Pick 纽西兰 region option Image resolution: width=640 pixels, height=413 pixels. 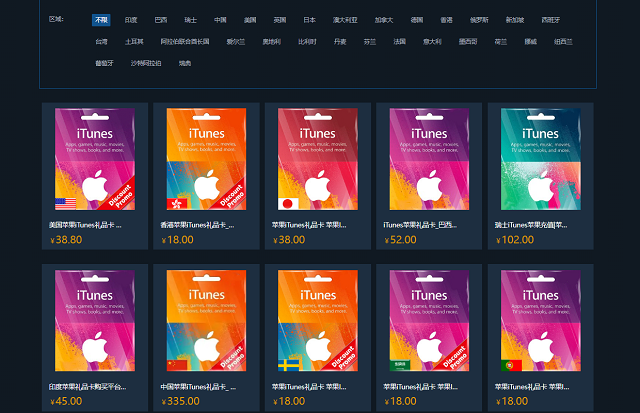click(563, 42)
